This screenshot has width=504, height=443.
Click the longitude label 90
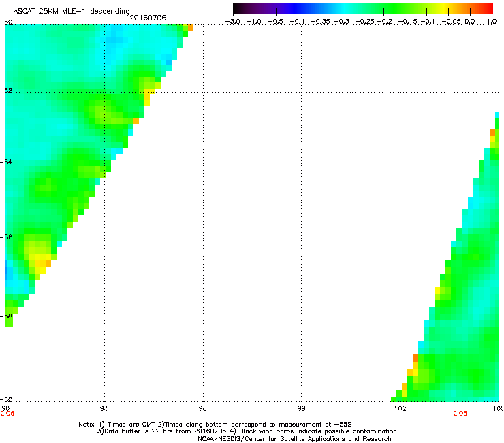click(x=5, y=408)
